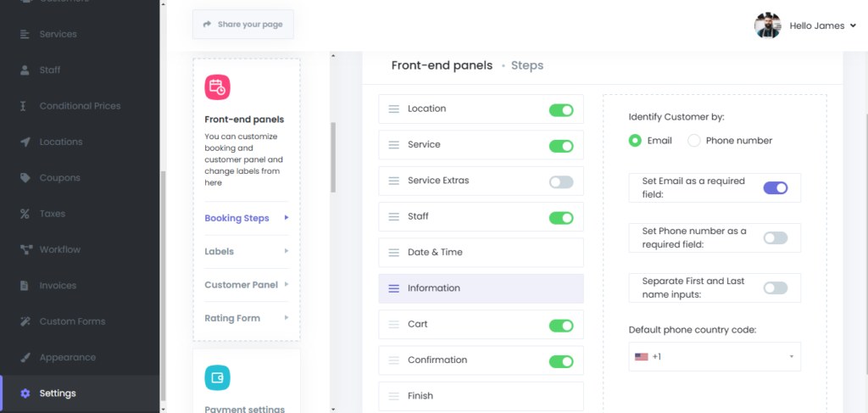Turn on Separate First and Last name inputs

point(775,287)
